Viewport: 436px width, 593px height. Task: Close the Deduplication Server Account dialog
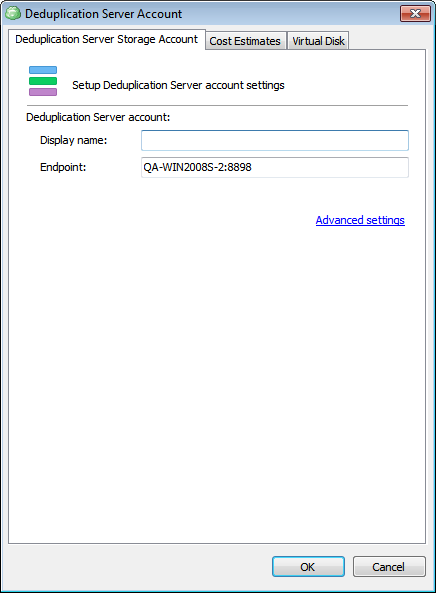click(415, 14)
